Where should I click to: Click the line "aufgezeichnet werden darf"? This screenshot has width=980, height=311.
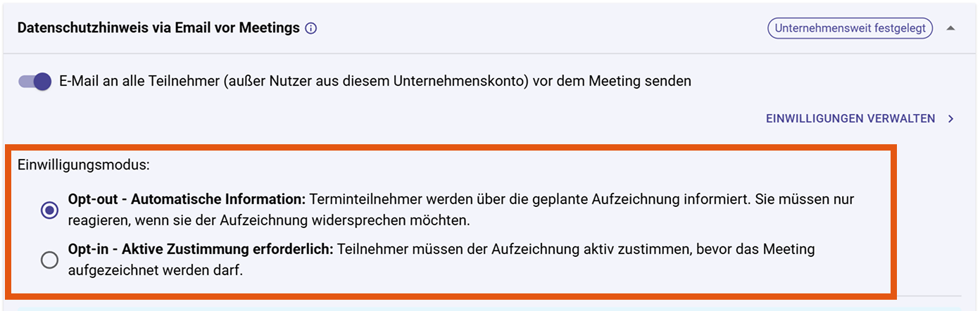coord(155,271)
